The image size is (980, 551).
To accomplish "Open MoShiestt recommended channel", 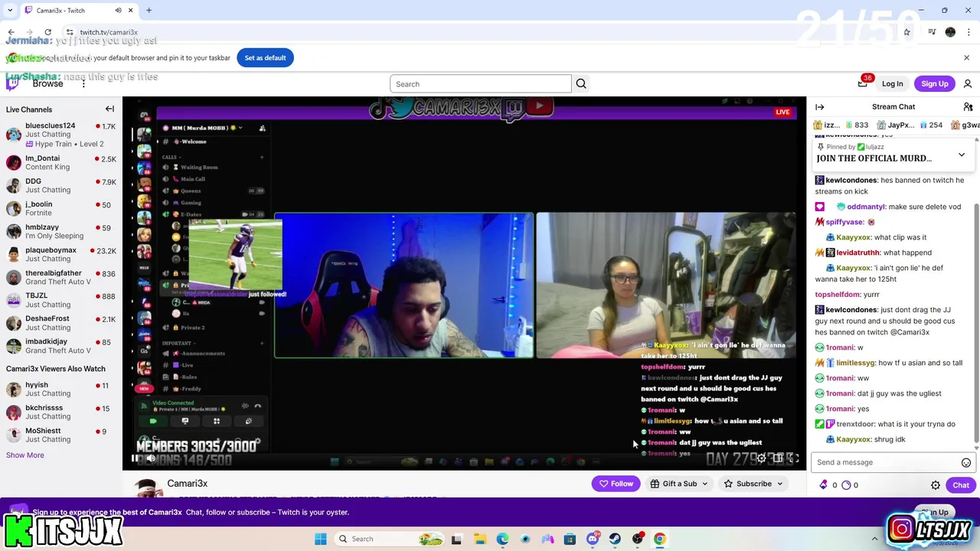I will tap(60, 435).
